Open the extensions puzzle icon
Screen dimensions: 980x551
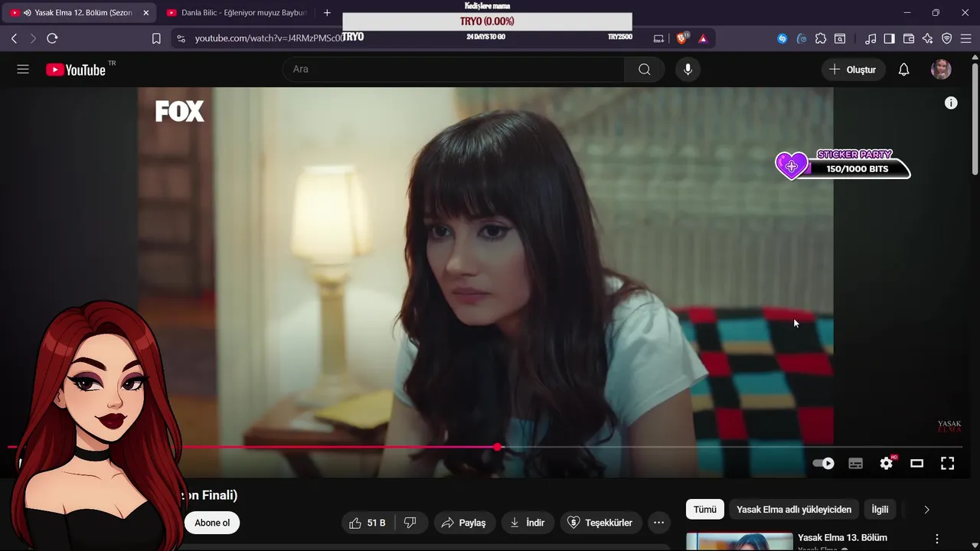821,38
